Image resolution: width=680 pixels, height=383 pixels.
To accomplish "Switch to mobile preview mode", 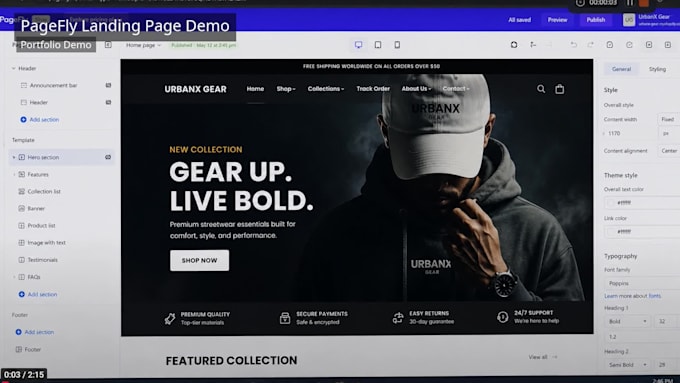I will (x=397, y=45).
